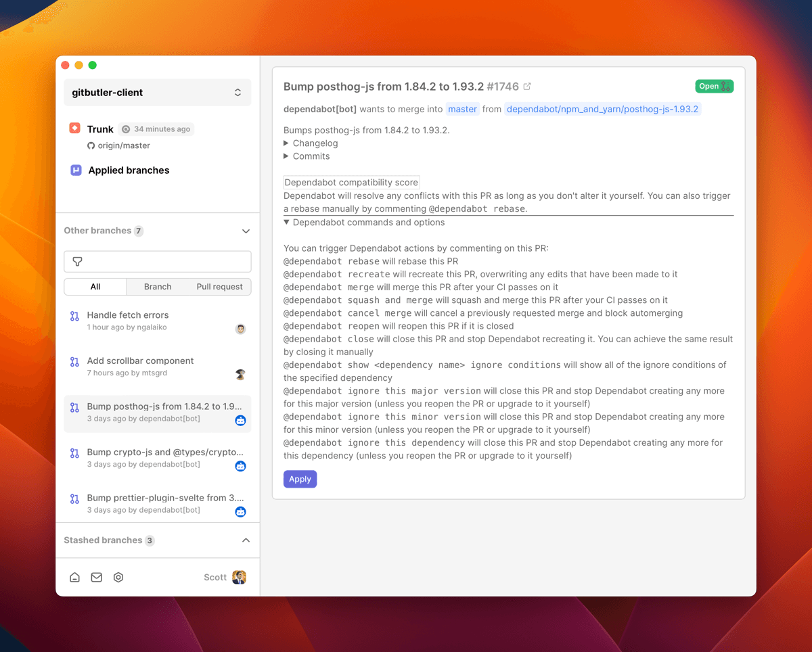This screenshot has width=812, height=652.
Task: Click dependabot/npm_and_yarn/posthog-js-1.93.2 branch link
Action: pyautogui.click(x=602, y=109)
